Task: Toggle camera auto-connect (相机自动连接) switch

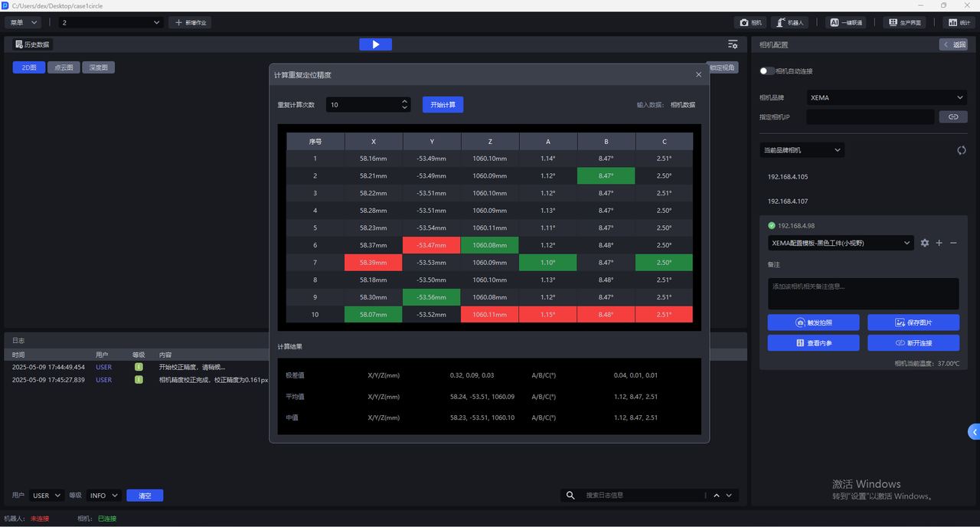Action: click(766, 71)
